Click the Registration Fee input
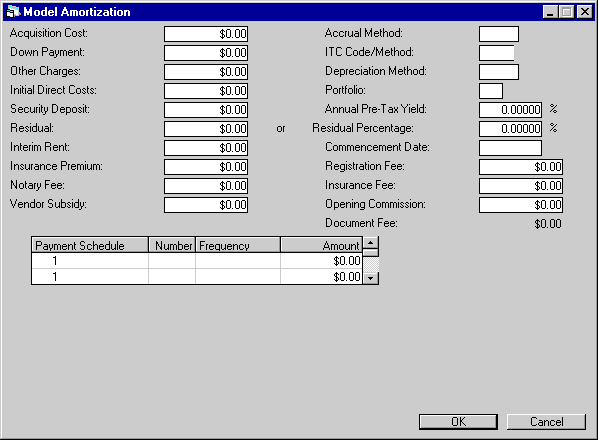 click(521, 167)
